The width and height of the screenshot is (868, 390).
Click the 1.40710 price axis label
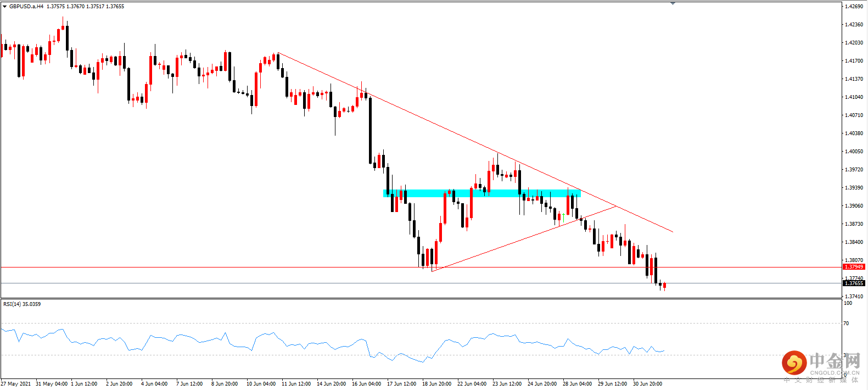pos(854,115)
